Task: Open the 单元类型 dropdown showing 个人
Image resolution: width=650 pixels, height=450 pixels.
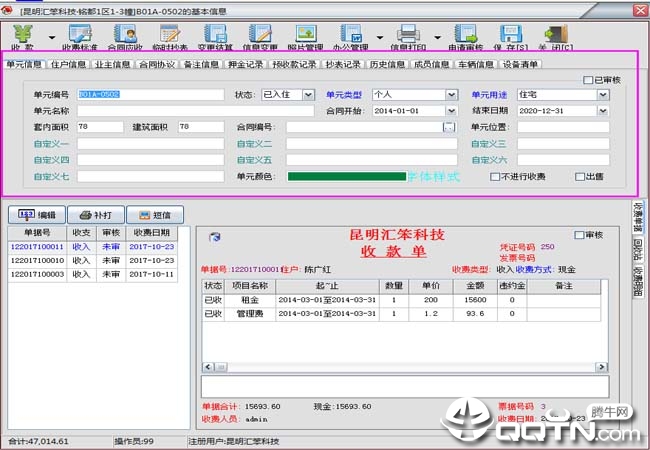Action: click(x=451, y=95)
